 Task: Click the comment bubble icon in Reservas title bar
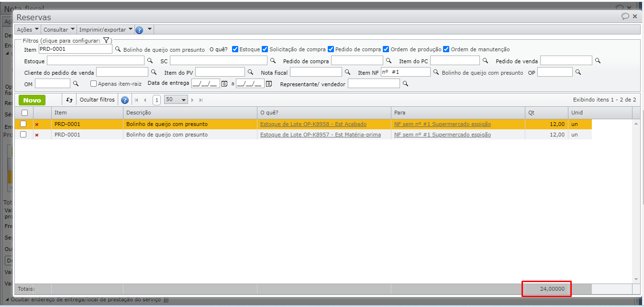coord(625,16)
